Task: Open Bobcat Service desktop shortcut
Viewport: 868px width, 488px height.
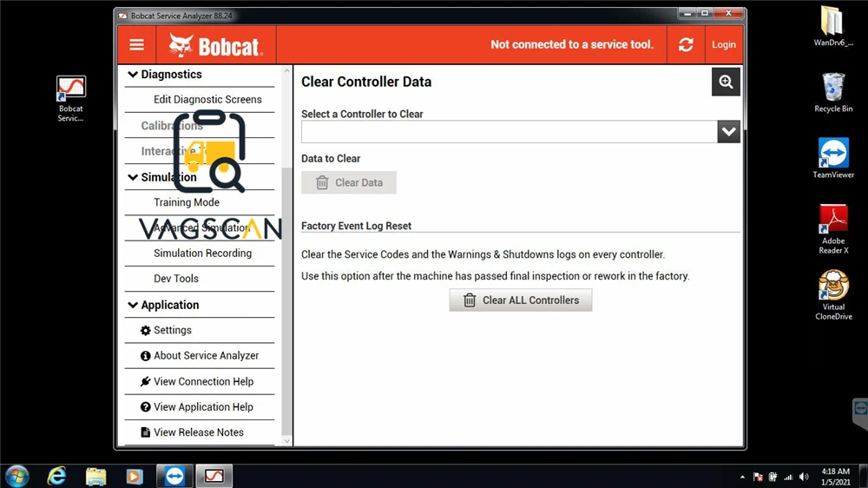Action: pyautogui.click(x=71, y=99)
